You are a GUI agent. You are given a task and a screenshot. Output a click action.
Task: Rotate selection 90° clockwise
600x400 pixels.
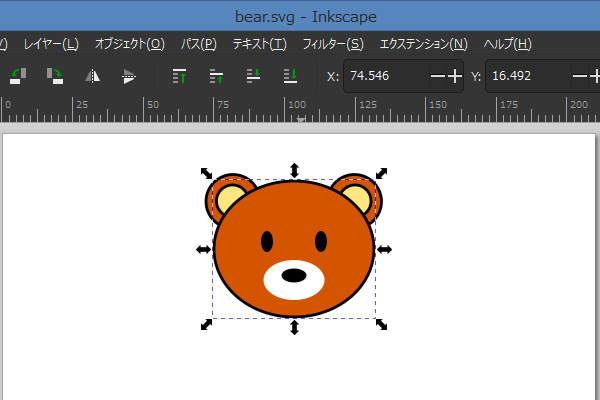tap(54, 75)
